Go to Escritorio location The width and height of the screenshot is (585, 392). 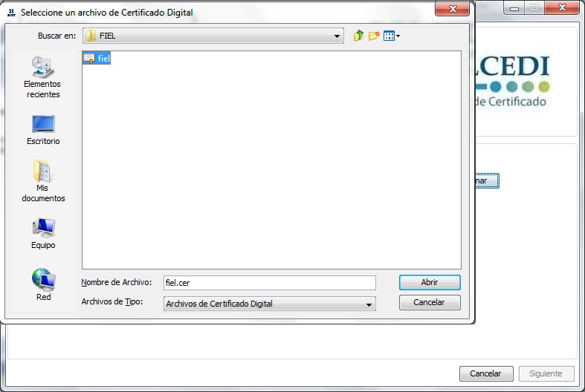point(43,130)
